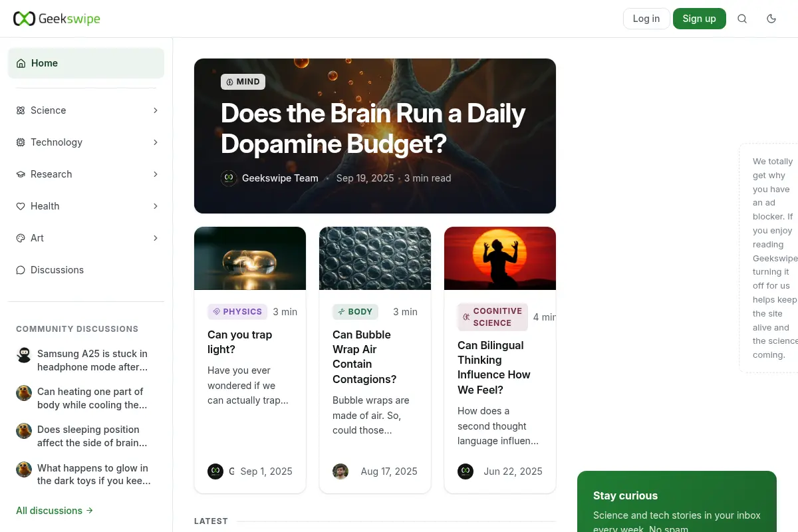Click the Health heart icon
Screen dimensions: 798x532
[x=21, y=206]
